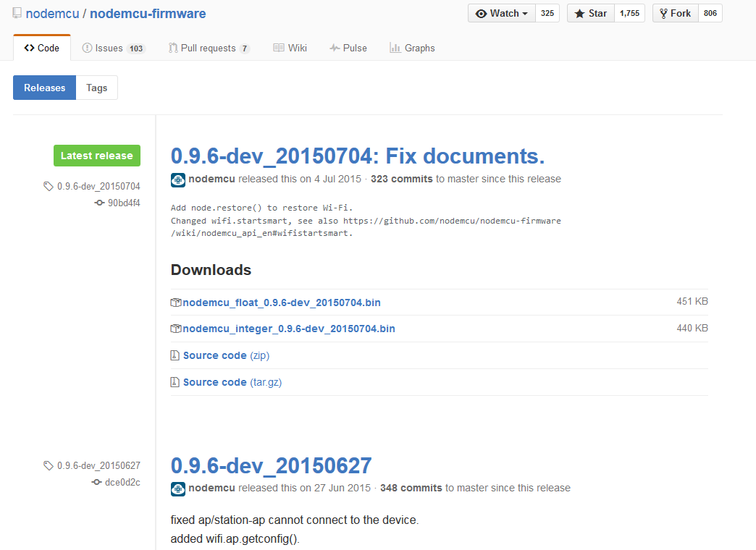Click the Pull requests count badge 7
This screenshot has width=756, height=550.
245,48
